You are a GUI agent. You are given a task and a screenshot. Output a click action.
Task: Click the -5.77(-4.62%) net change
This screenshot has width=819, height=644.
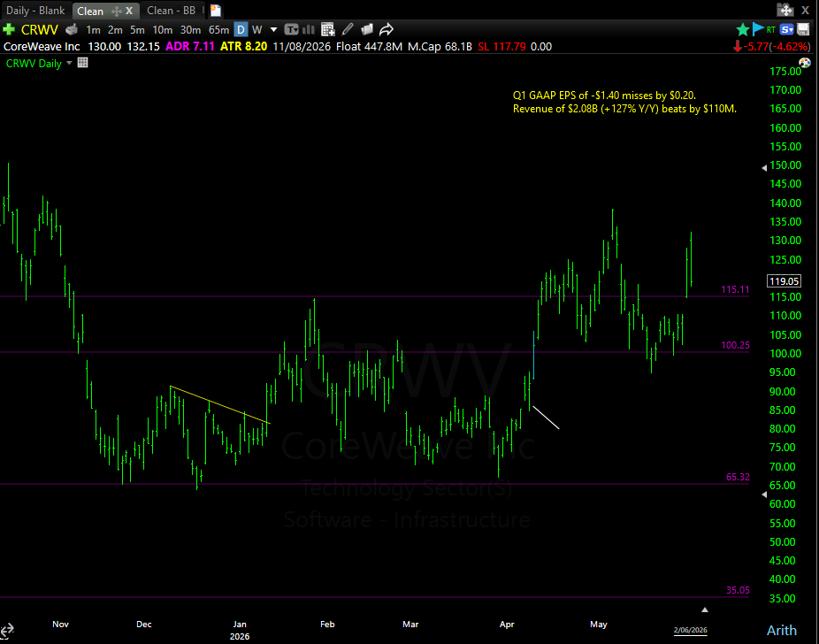(x=777, y=47)
